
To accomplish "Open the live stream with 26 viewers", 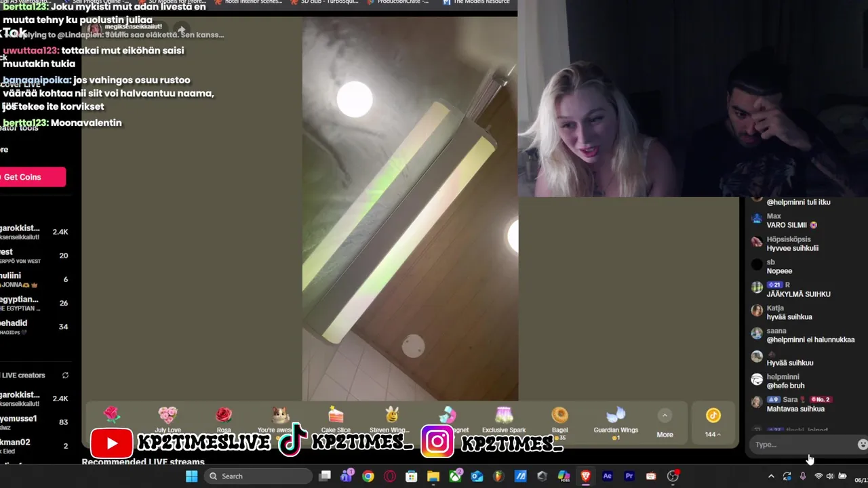I will point(35,303).
